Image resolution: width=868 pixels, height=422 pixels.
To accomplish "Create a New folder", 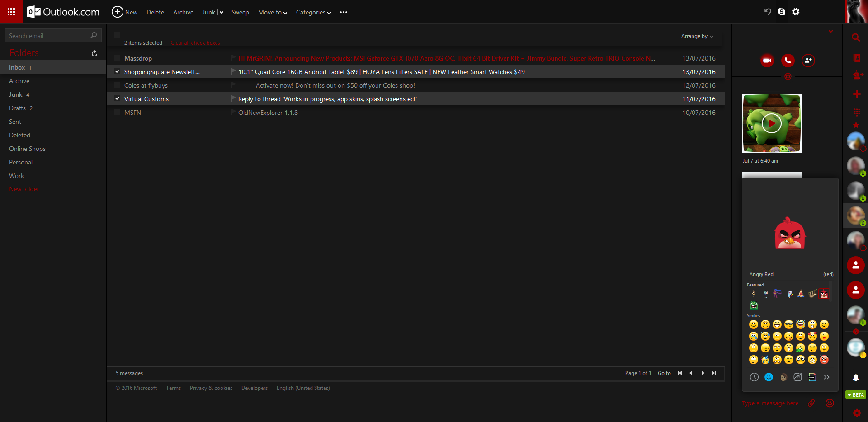I will tap(24, 189).
